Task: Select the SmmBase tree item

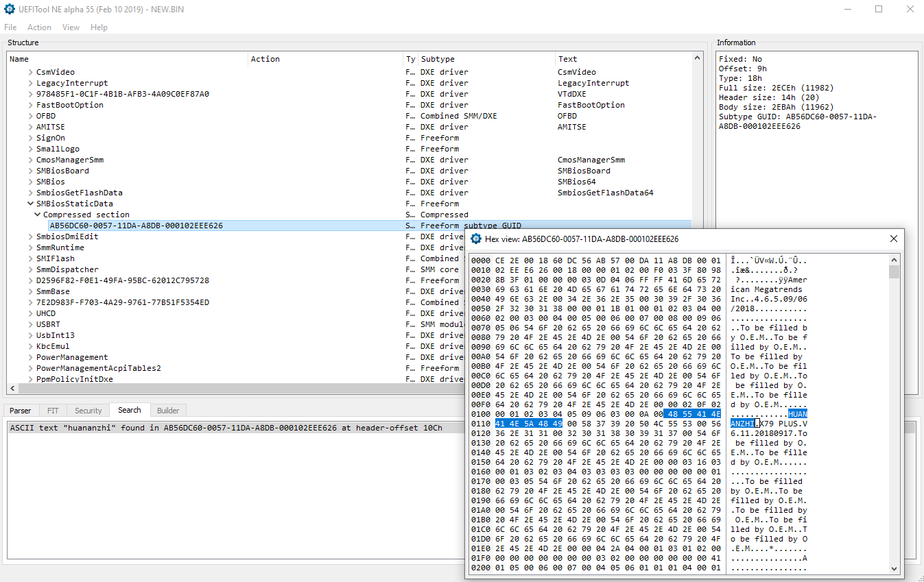Action: (53, 291)
